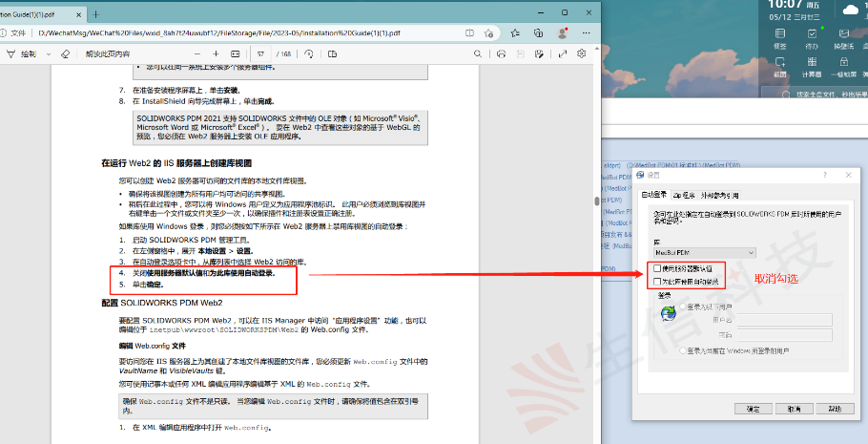This screenshot has width=868, height=444.
Task: Zoom in on the PDF page
Action: (x=216, y=53)
